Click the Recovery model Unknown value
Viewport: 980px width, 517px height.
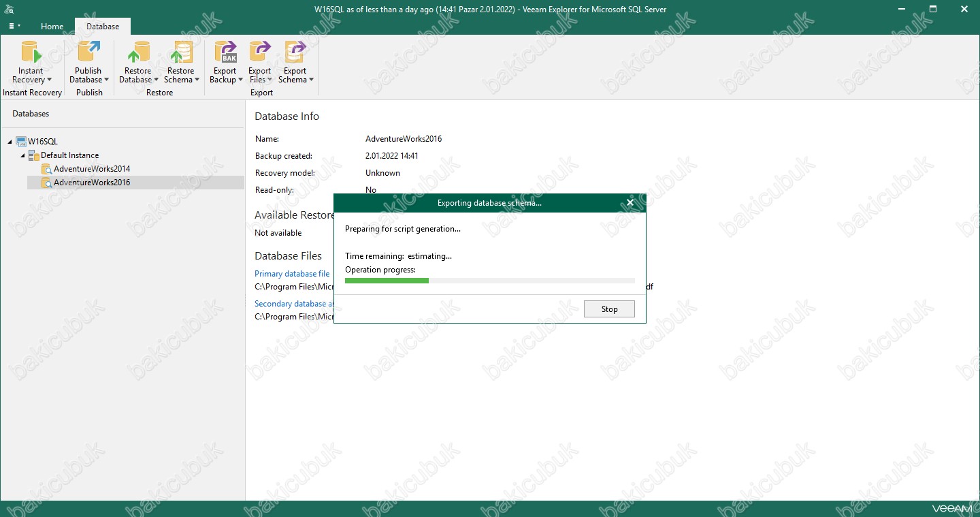click(382, 173)
